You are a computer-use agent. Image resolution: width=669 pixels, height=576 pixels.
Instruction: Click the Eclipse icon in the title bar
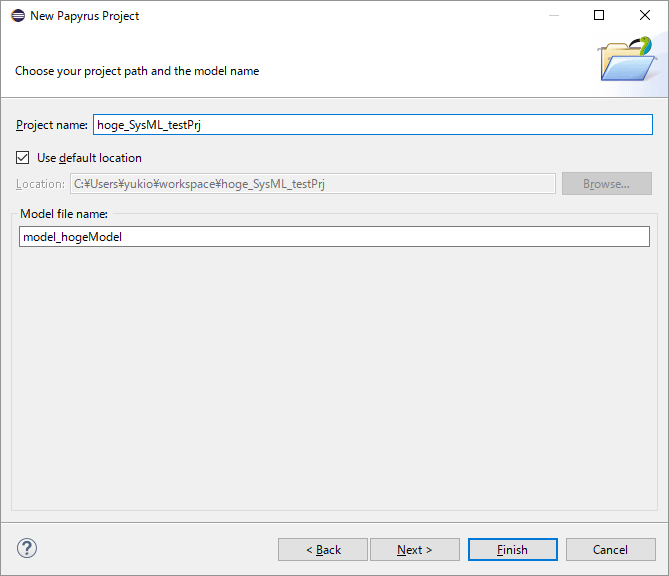click(x=17, y=16)
